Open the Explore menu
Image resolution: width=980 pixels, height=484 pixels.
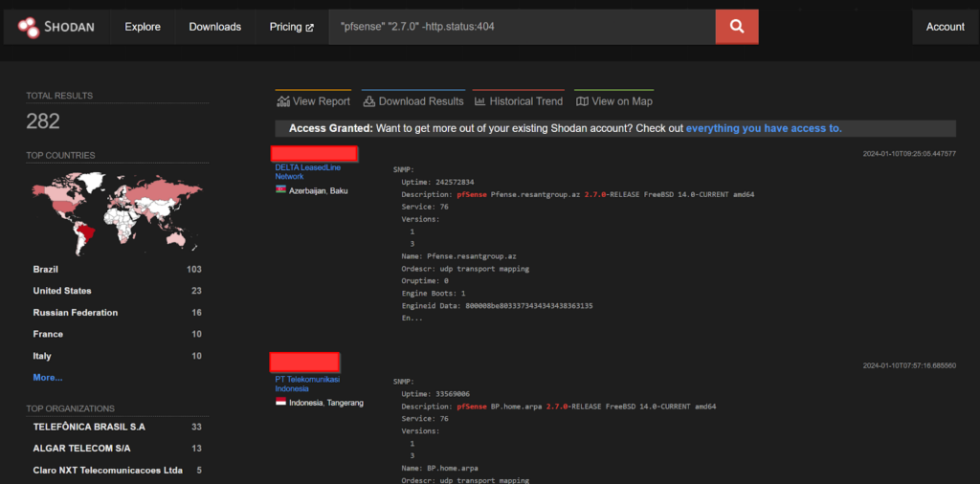tap(143, 27)
